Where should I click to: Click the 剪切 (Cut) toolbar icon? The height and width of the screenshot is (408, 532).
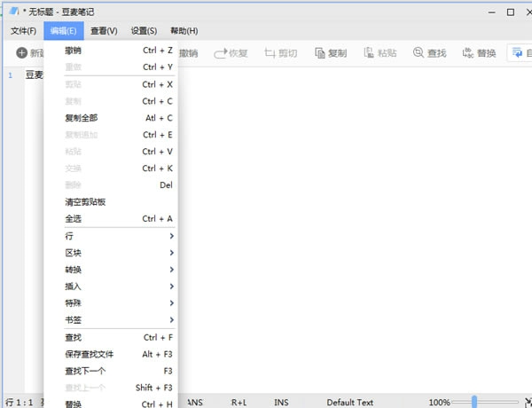tap(270, 53)
